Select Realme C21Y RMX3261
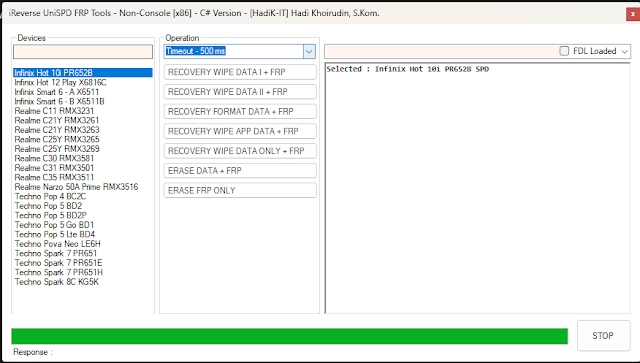This screenshot has height=363, width=640. [x=57, y=120]
